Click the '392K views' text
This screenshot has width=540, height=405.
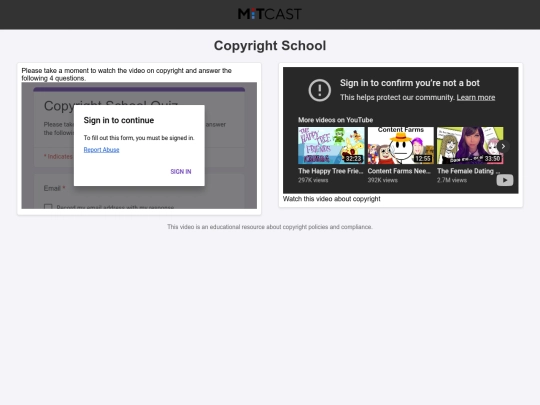pyautogui.click(x=383, y=180)
